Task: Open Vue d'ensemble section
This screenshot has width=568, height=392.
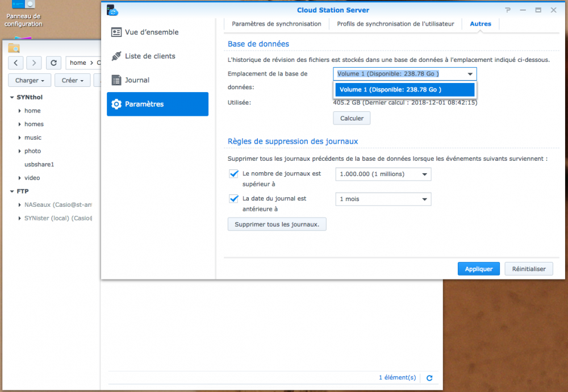Action: click(157, 32)
